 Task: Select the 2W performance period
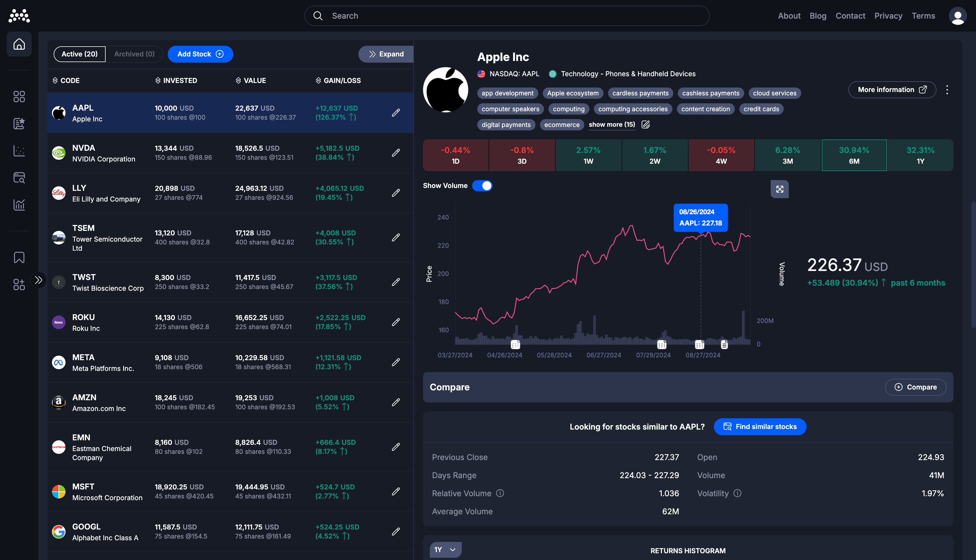coord(654,155)
